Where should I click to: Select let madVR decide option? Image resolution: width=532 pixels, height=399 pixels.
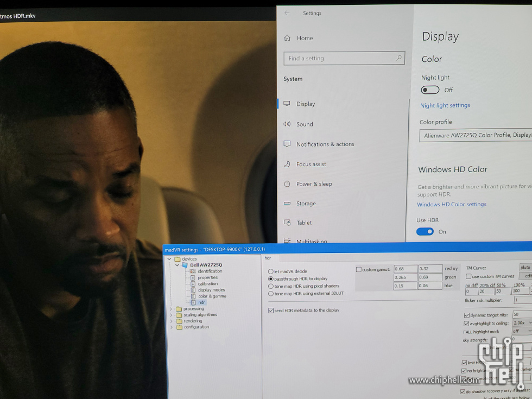pos(271,271)
